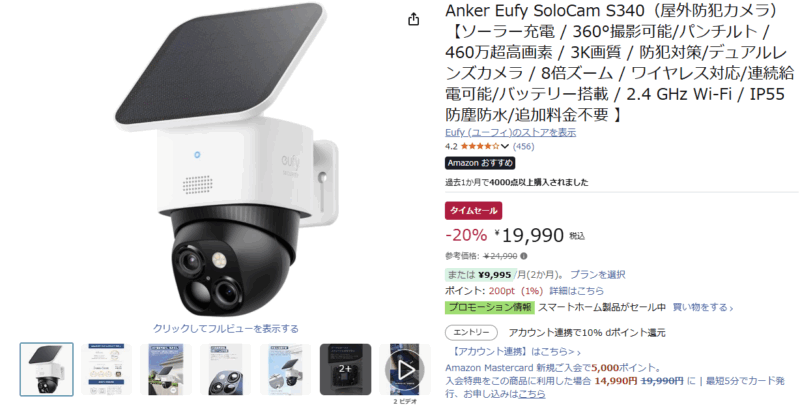Open the '詳細はこちら' points details link

coord(577,291)
